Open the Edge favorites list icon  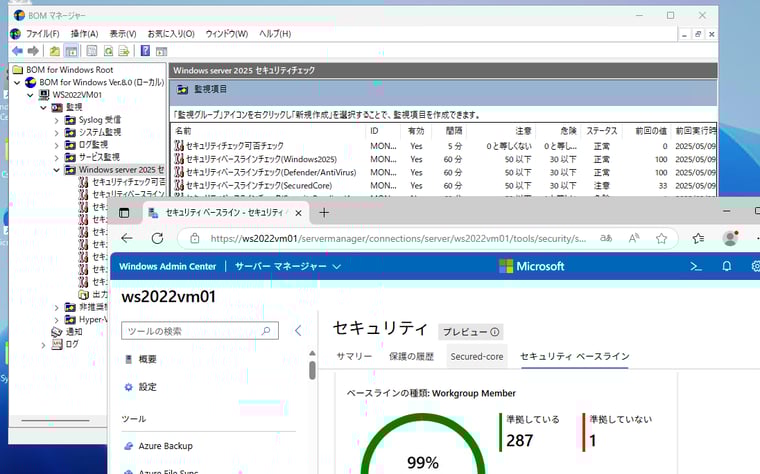click(698, 238)
